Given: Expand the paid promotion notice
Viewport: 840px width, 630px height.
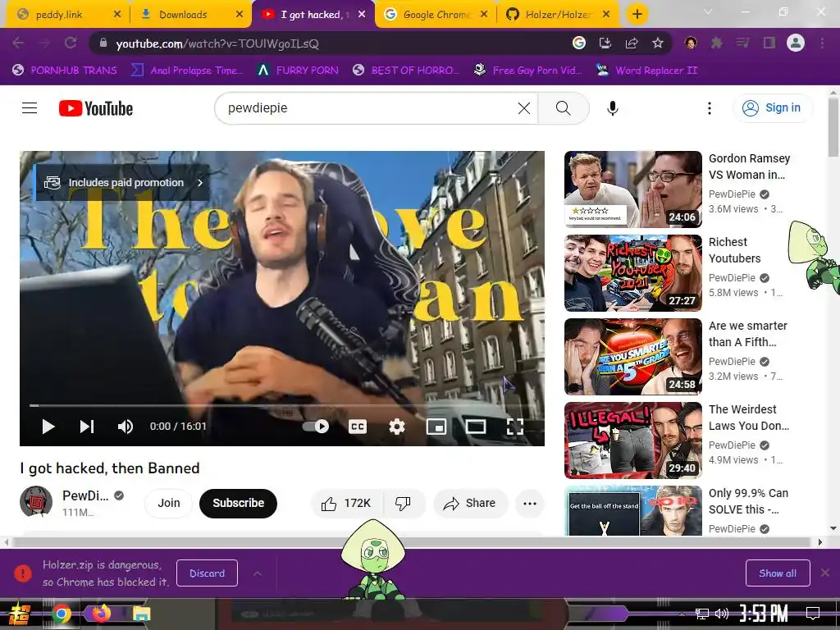Looking at the screenshot, I should tap(122, 183).
